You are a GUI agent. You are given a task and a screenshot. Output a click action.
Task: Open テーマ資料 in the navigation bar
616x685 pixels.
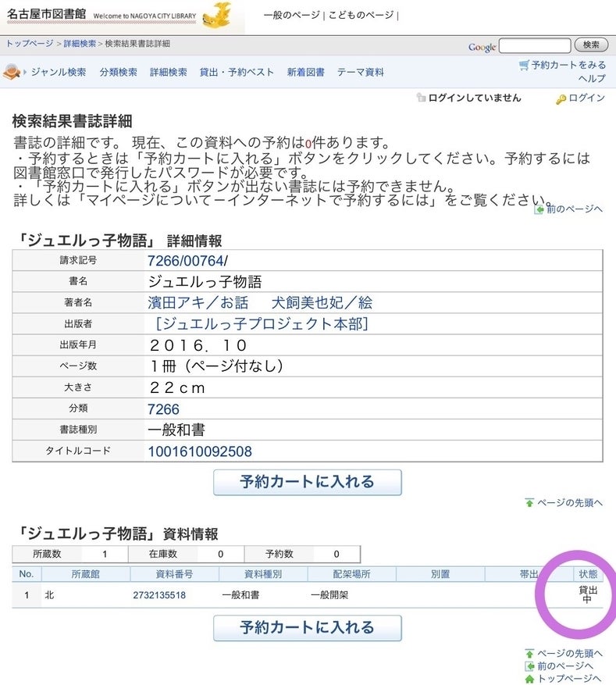360,73
